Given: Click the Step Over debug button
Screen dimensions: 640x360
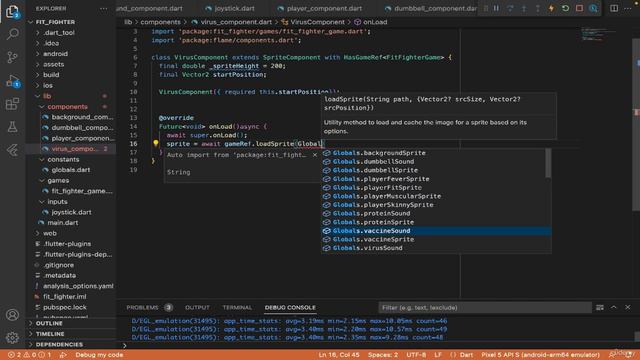Looking at the screenshot, I should pyautogui.click(x=510, y=8).
